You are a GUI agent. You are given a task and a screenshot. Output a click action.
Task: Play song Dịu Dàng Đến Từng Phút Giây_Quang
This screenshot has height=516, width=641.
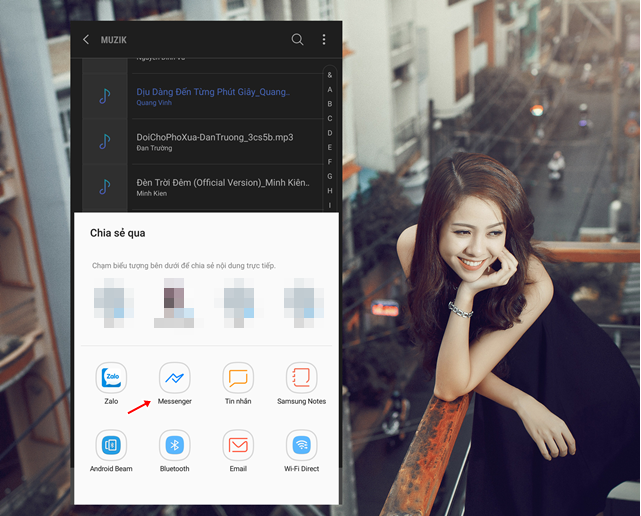(x=213, y=92)
